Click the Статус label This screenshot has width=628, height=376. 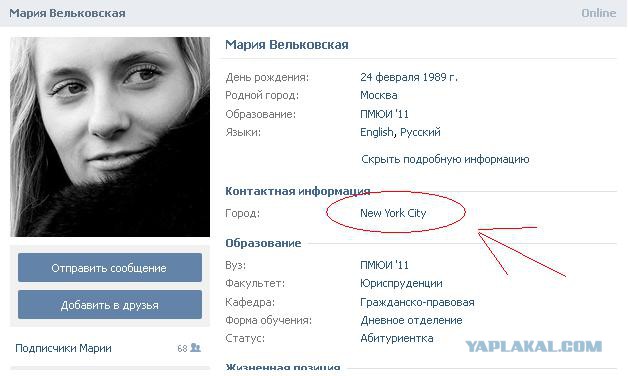pyautogui.click(x=245, y=338)
